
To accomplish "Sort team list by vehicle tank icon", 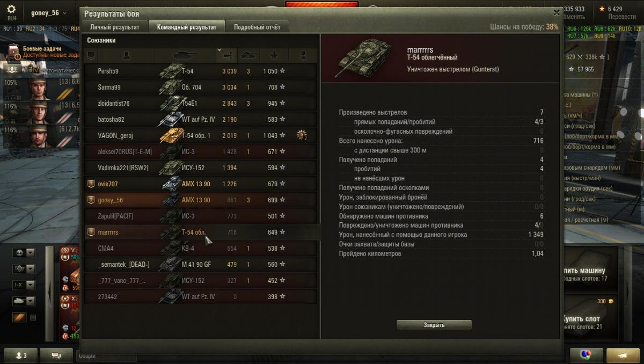I will coord(185,55).
